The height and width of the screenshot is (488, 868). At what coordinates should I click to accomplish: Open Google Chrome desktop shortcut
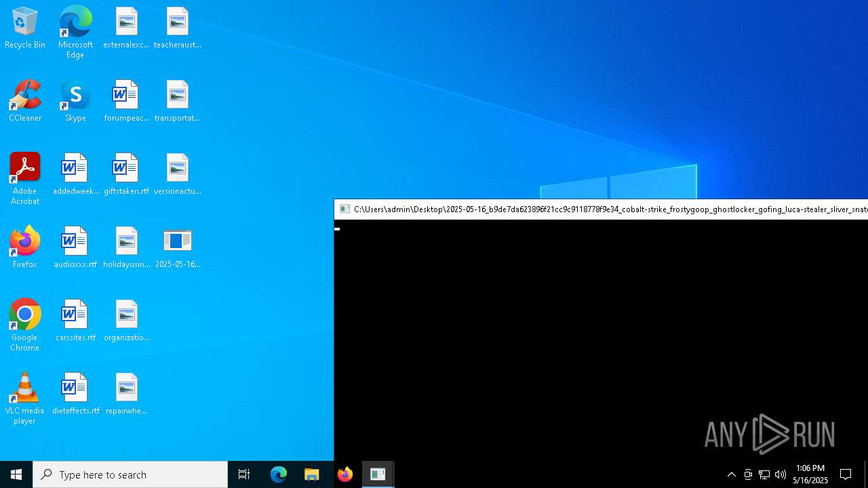pos(25,325)
